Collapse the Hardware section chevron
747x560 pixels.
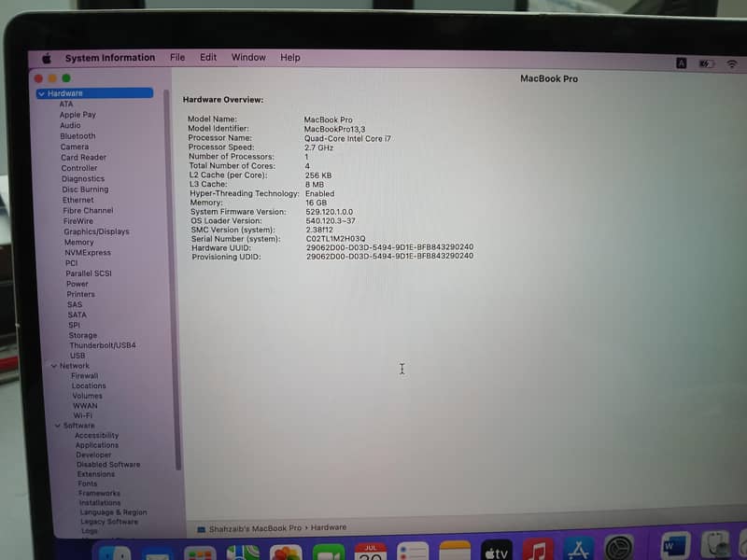click(41, 94)
